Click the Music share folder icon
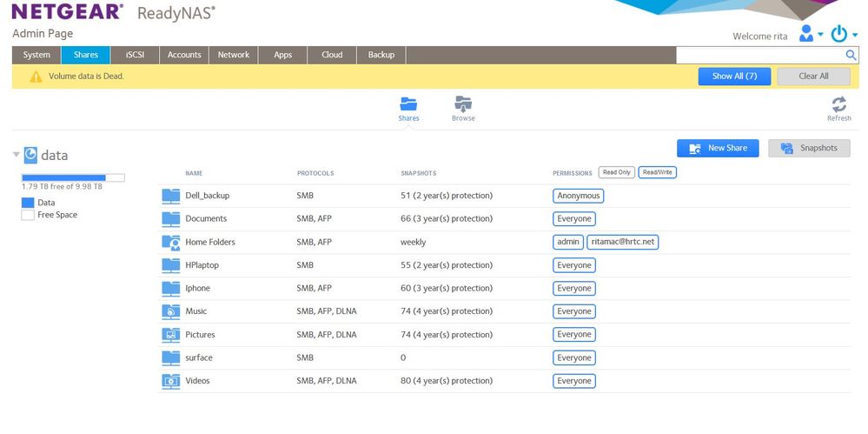868x434 pixels. pos(170,311)
